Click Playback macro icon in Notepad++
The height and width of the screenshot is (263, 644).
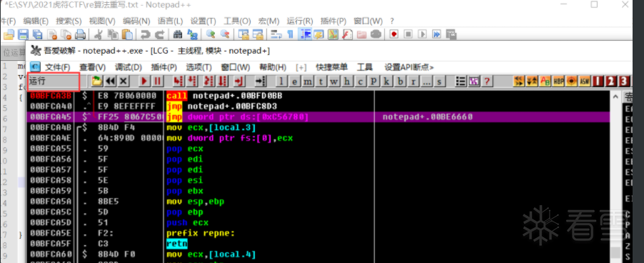point(422,34)
